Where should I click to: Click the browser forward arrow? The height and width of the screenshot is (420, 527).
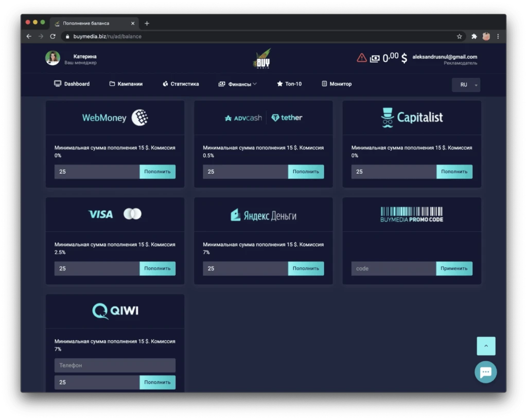click(x=41, y=36)
